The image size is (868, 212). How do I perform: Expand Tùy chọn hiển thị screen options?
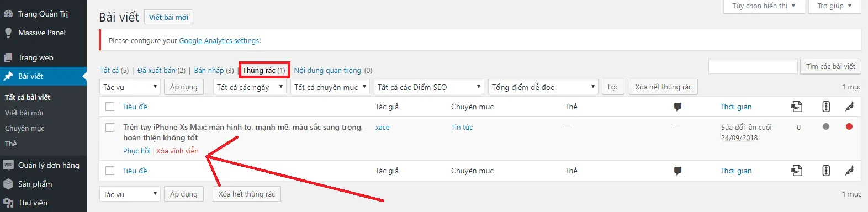(764, 6)
